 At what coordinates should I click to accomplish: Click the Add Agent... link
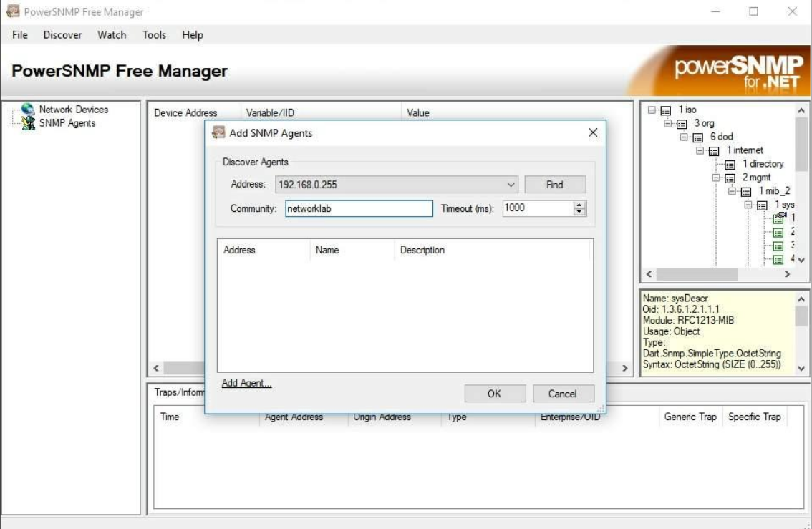pyautogui.click(x=246, y=383)
